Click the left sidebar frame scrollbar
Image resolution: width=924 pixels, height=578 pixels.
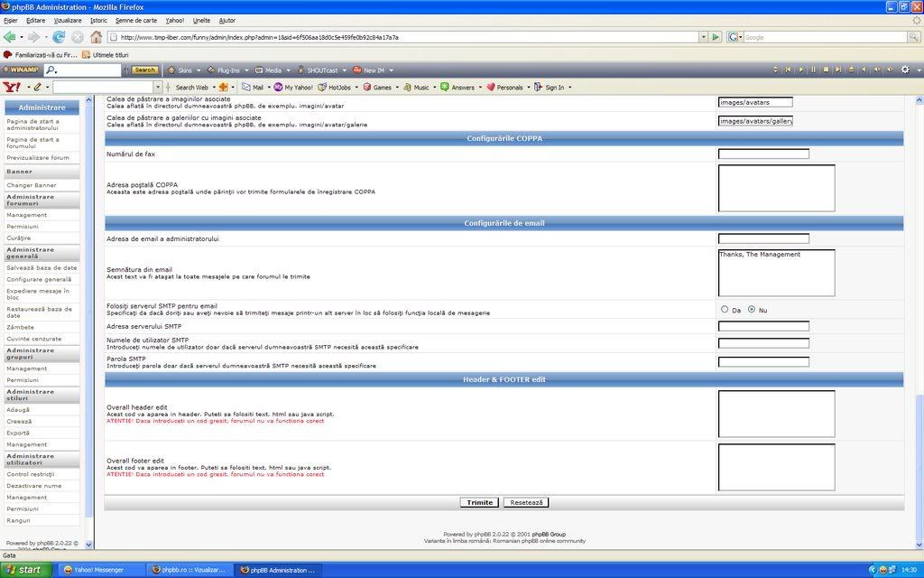pyautogui.click(x=89, y=322)
